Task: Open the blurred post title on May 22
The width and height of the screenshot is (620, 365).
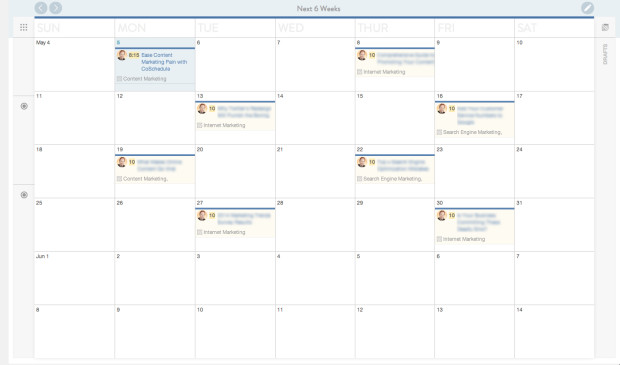Action: (403, 165)
